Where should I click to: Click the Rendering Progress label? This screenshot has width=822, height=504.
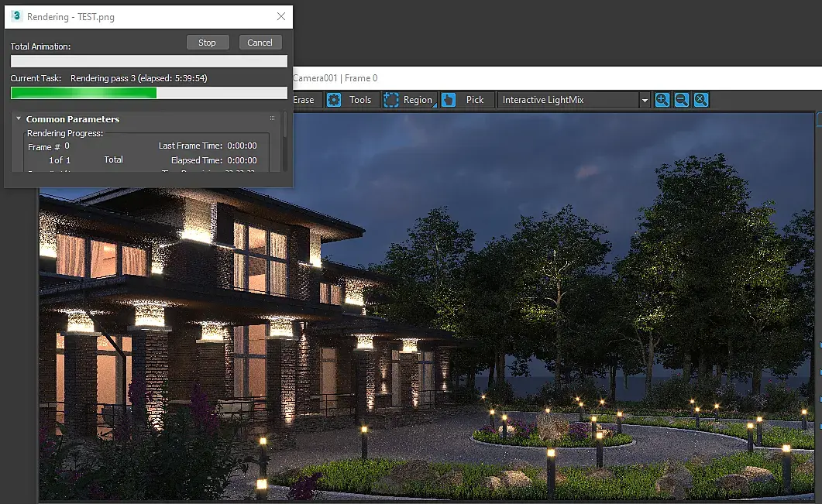point(65,133)
